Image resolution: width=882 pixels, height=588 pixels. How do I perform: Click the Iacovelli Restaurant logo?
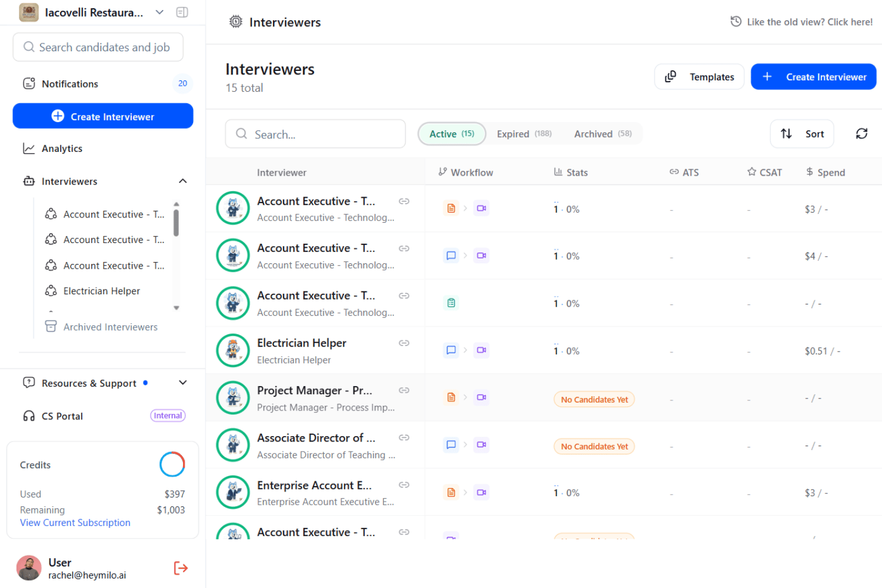(x=29, y=13)
